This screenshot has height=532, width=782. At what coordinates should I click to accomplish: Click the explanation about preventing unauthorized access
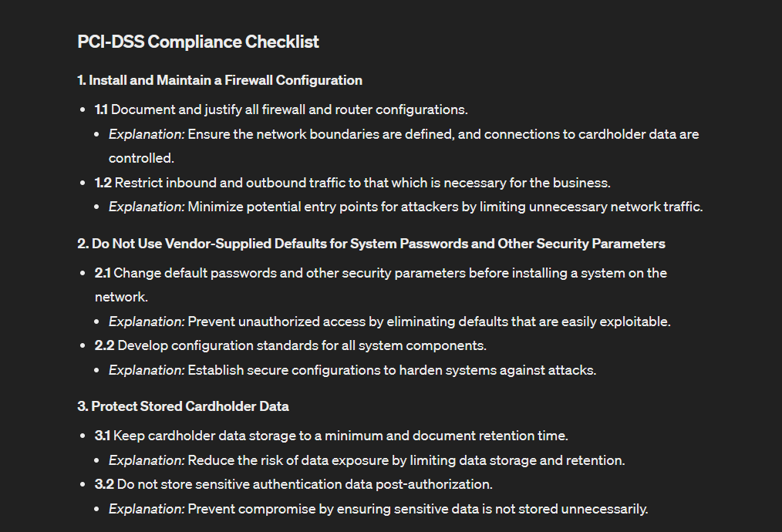pos(389,322)
